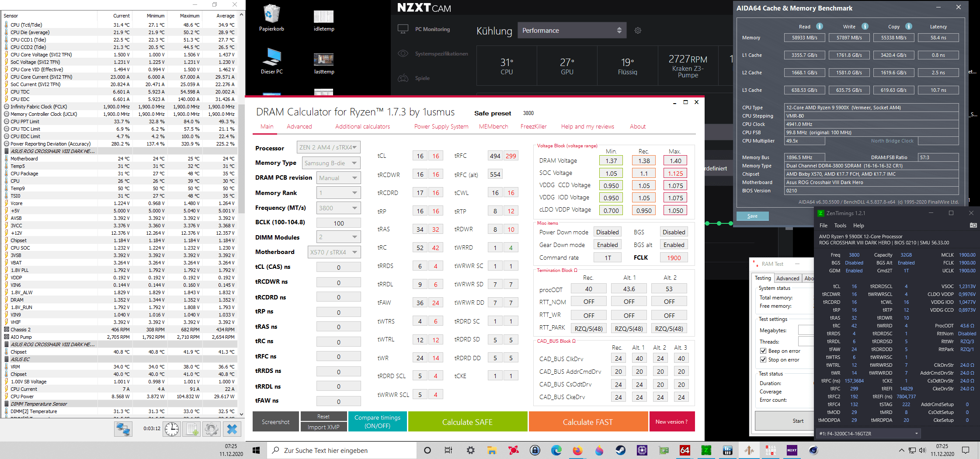980x459 pixels.
Task: Open the Papierkorb desktop icon
Action: 271,18
